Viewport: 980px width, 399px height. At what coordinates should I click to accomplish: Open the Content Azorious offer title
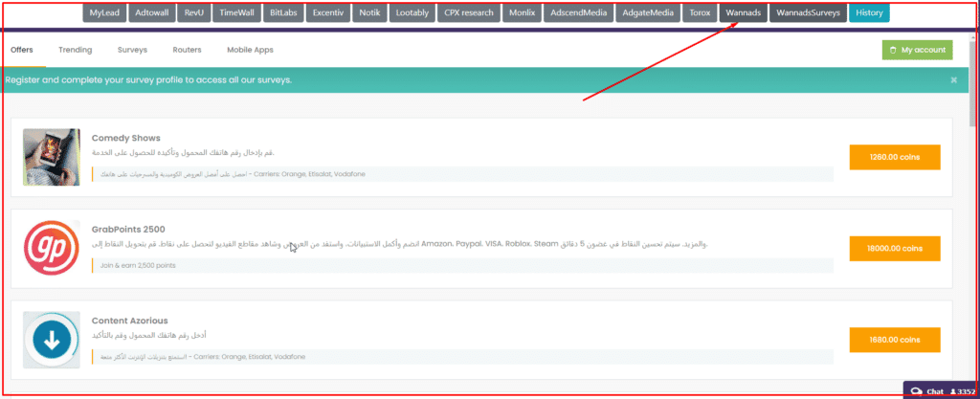click(129, 321)
